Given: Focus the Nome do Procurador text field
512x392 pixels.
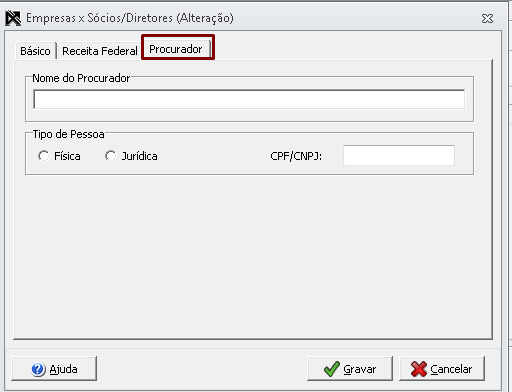Looking at the screenshot, I should (x=249, y=99).
